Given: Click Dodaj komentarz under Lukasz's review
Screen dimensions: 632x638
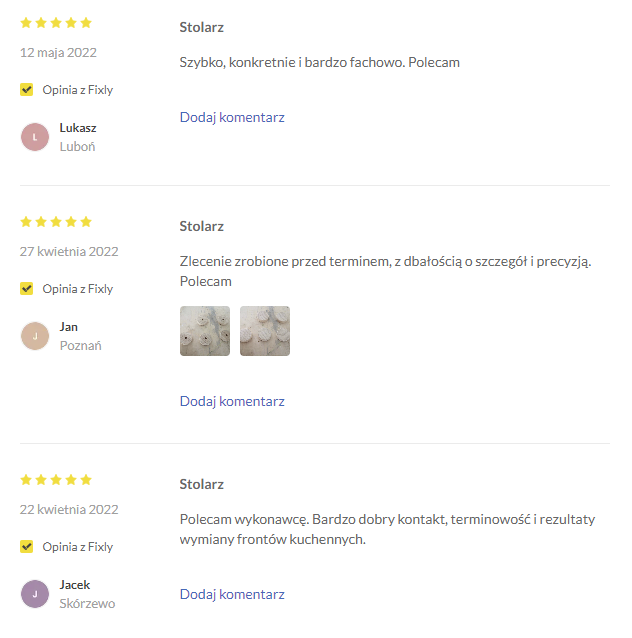Looking at the screenshot, I should tap(232, 117).
